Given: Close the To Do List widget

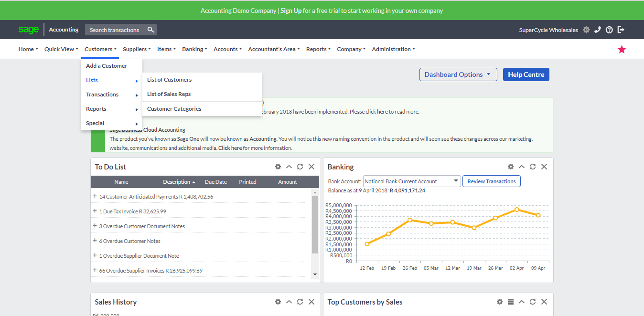Looking at the screenshot, I should 311,167.
